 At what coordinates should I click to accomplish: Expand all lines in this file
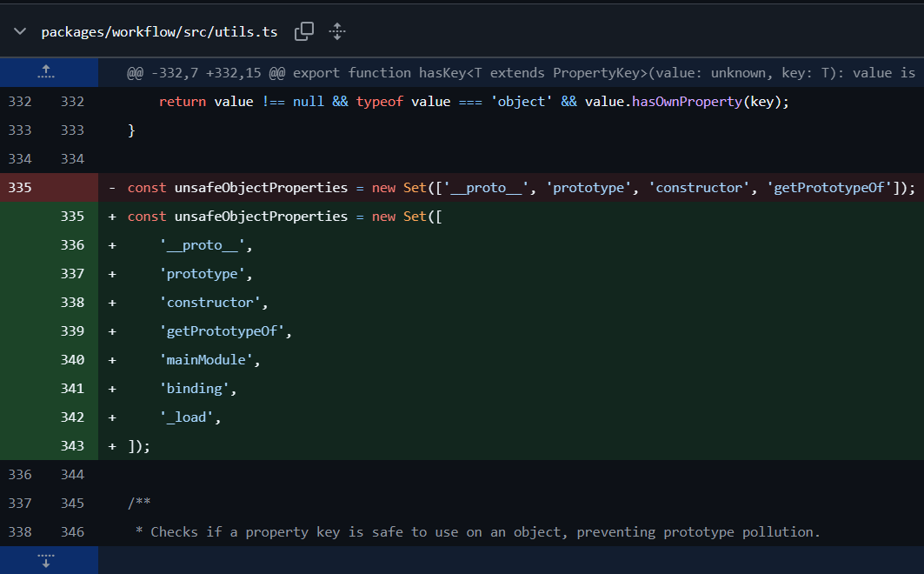(337, 32)
